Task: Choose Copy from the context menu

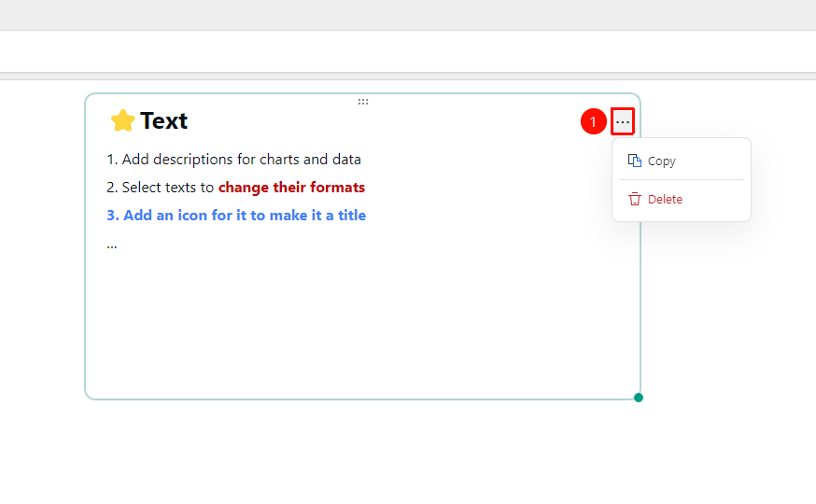Action: point(682,161)
